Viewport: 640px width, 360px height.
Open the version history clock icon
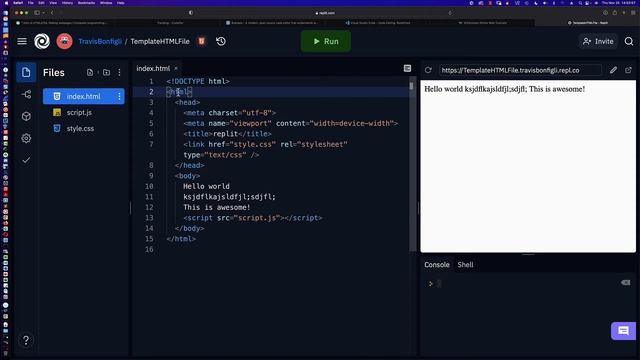[221, 41]
